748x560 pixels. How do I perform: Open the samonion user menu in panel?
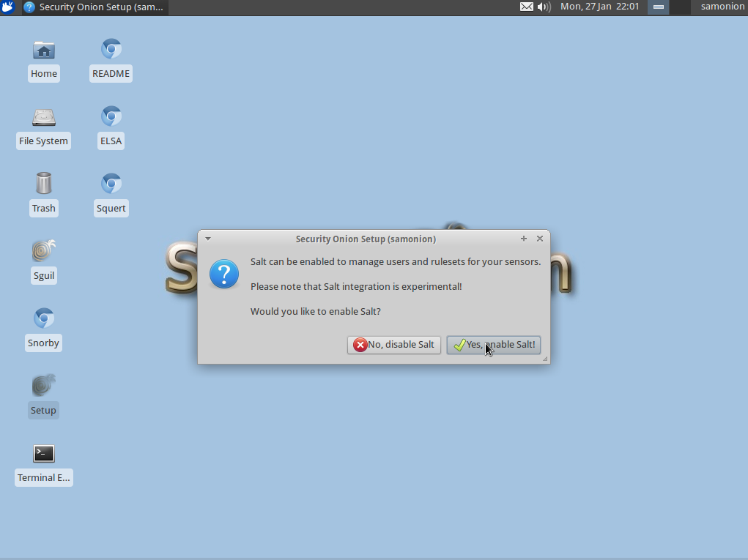point(722,7)
